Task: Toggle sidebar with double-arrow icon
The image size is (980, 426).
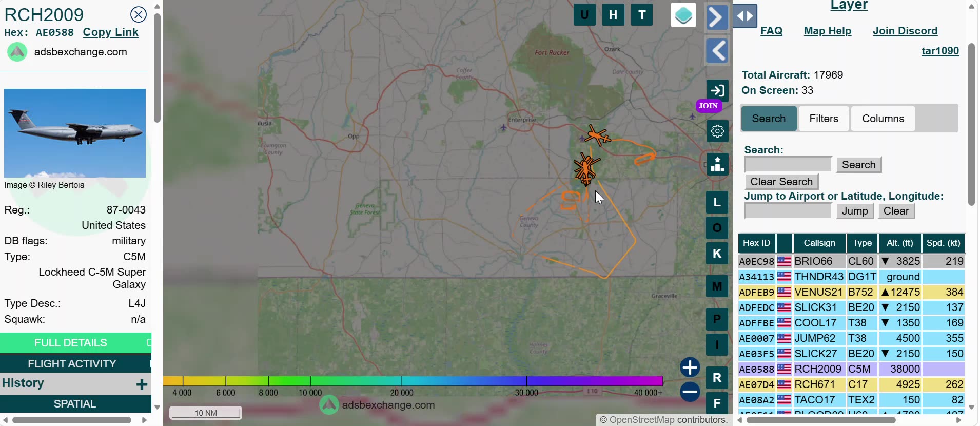Action: [x=745, y=15]
